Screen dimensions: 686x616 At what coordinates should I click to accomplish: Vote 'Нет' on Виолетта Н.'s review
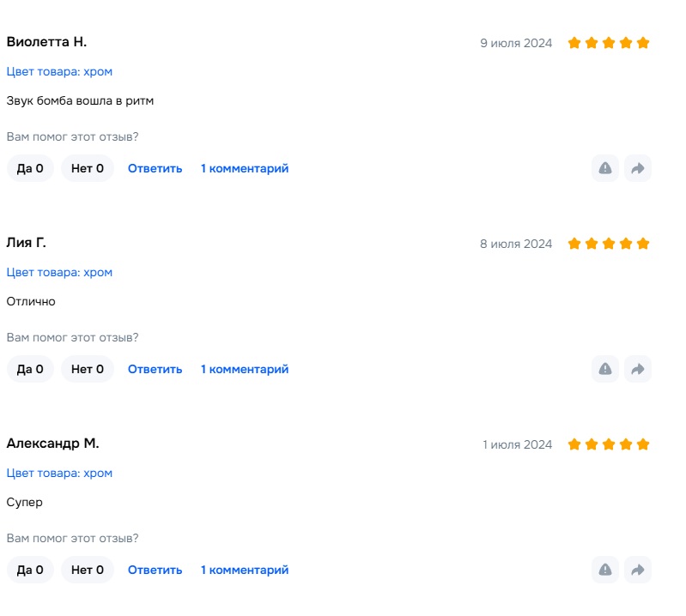88,168
